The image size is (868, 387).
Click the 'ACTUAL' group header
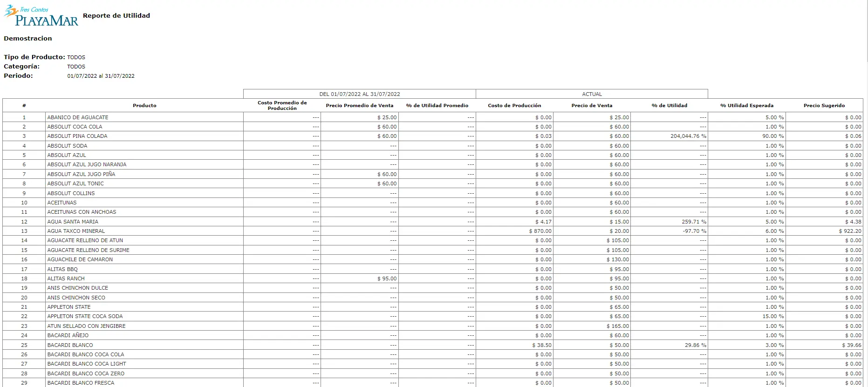tap(592, 94)
